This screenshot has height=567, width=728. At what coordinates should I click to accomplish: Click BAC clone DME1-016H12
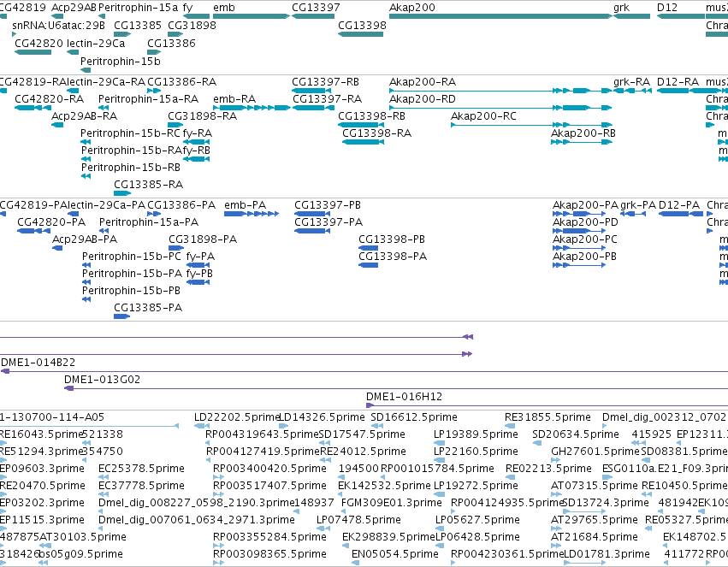[404, 397]
